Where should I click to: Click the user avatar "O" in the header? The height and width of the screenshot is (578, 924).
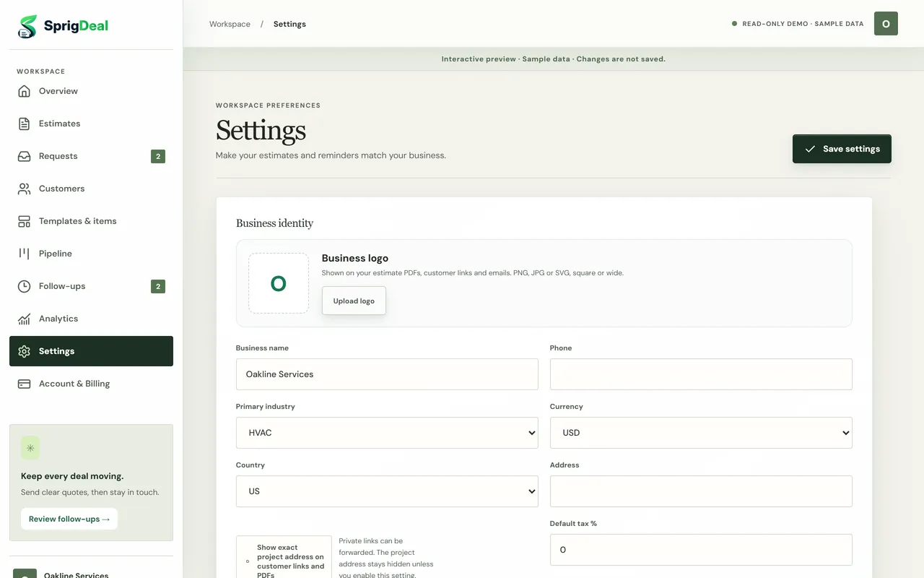pyautogui.click(x=886, y=24)
